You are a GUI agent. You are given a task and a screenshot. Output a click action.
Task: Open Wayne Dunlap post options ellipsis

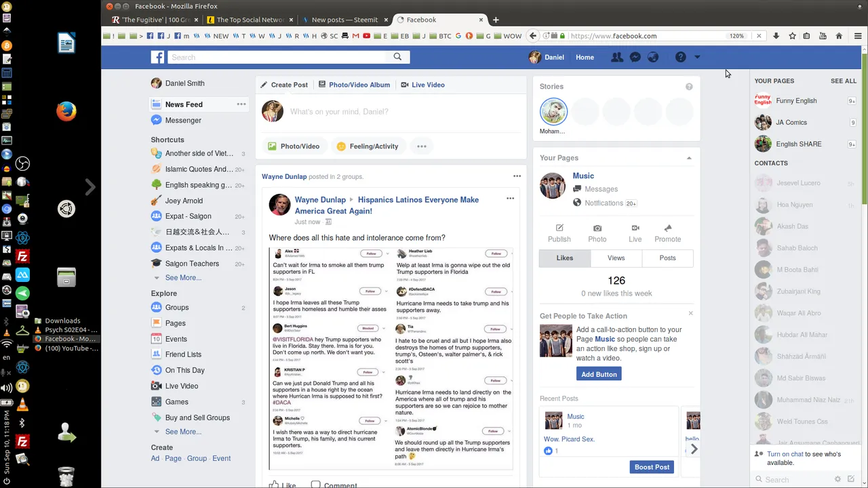click(x=510, y=199)
